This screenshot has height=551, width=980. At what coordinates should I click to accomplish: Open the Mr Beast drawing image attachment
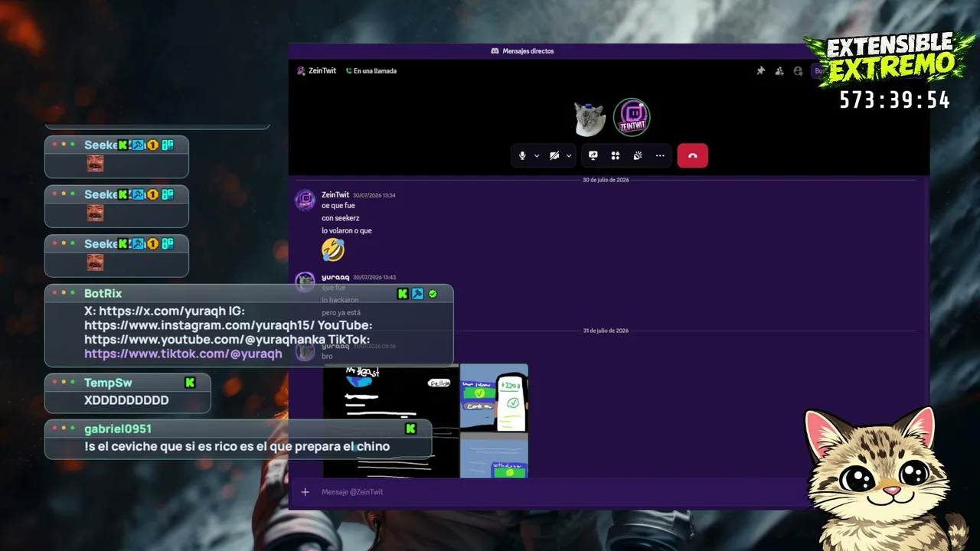[390, 421]
